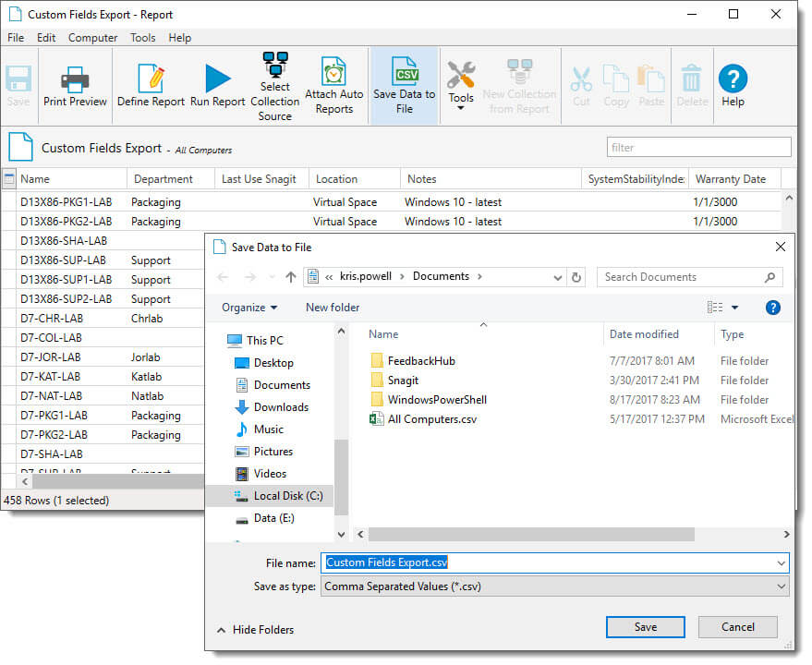Collapse with Hide Folders
This screenshot has height=665, width=812.
click(255, 630)
